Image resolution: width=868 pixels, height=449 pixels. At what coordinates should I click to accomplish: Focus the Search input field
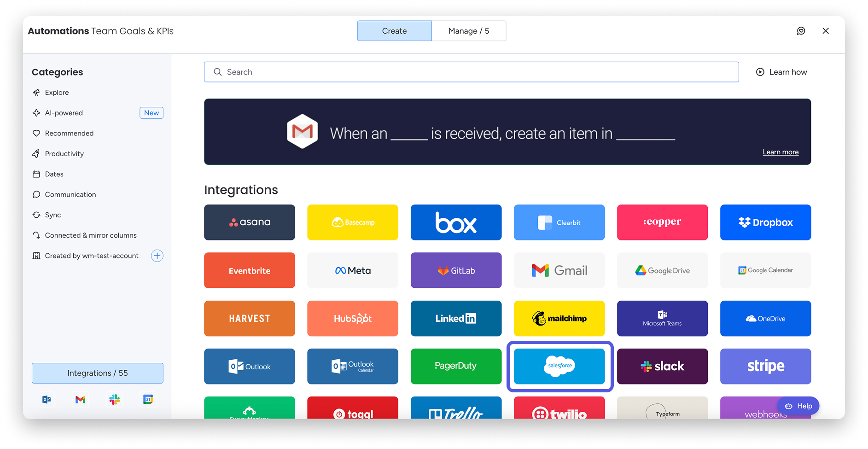[x=472, y=72]
